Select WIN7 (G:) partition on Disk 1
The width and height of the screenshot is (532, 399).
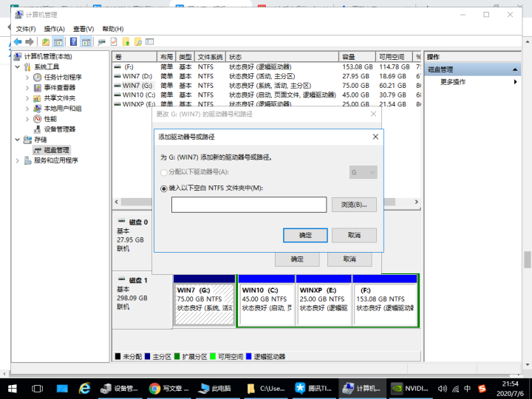204,301
